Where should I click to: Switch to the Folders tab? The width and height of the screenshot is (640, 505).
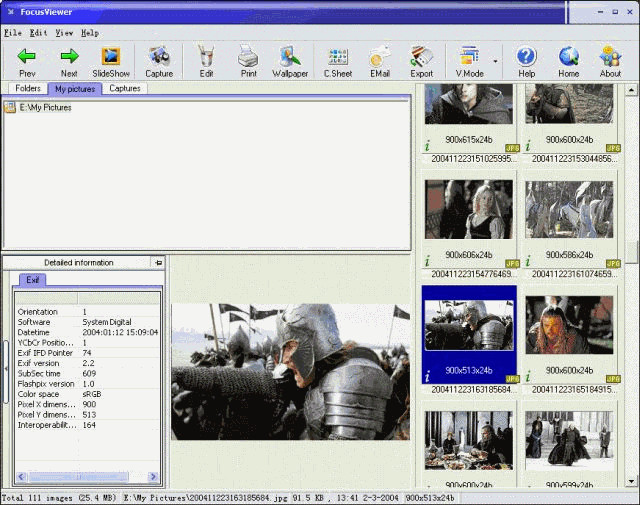click(x=28, y=88)
